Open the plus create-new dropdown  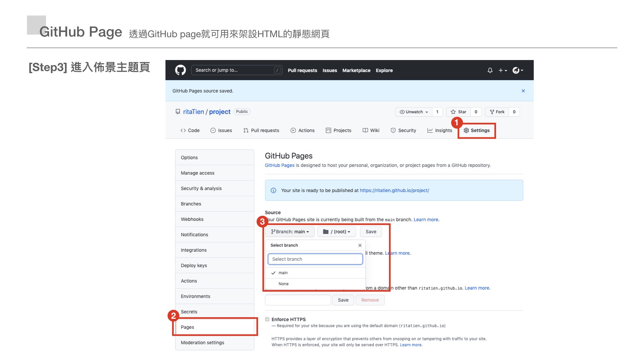[x=502, y=70]
